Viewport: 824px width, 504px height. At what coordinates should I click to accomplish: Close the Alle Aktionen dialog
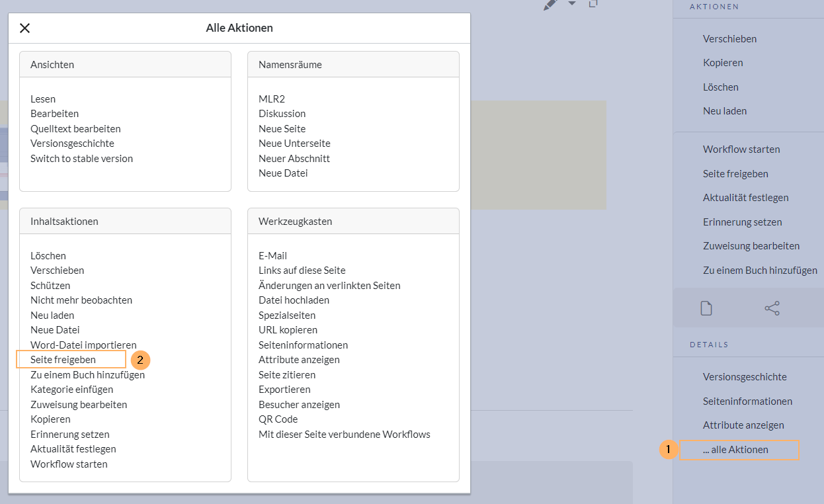click(24, 28)
